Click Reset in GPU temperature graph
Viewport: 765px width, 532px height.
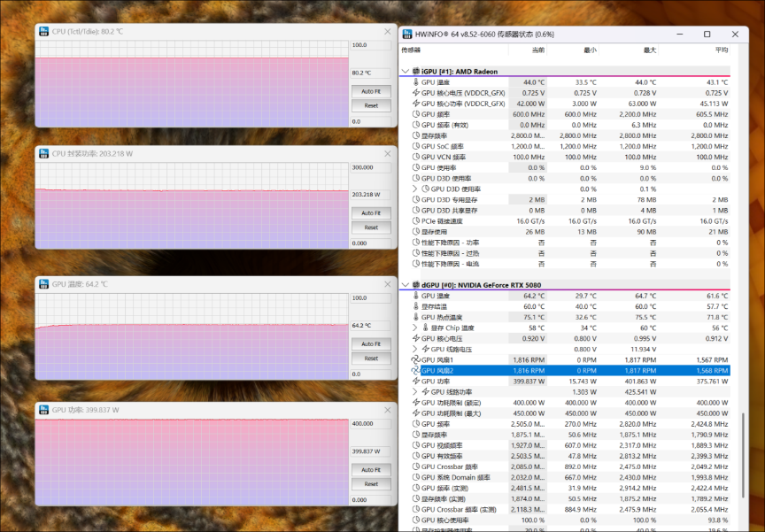click(371, 358)
